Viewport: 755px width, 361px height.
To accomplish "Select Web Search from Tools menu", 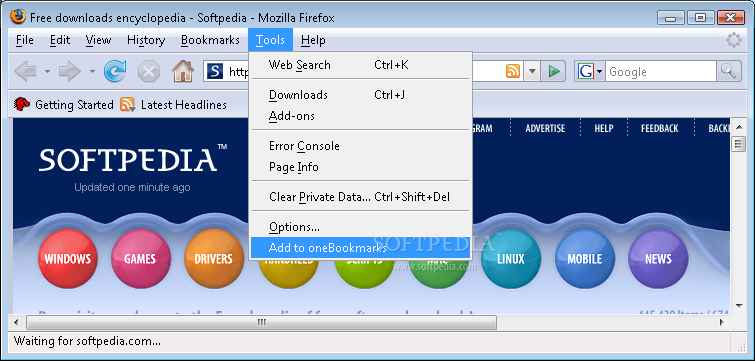I will 360,65.
